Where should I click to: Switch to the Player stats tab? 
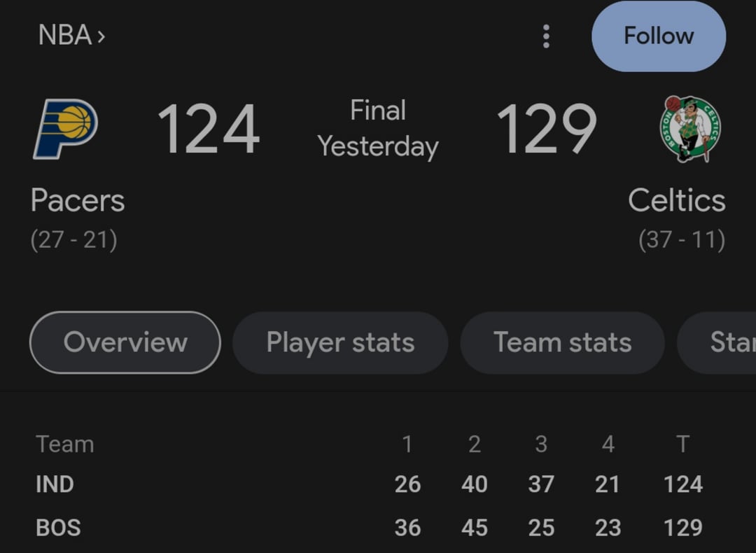(340, 342)
